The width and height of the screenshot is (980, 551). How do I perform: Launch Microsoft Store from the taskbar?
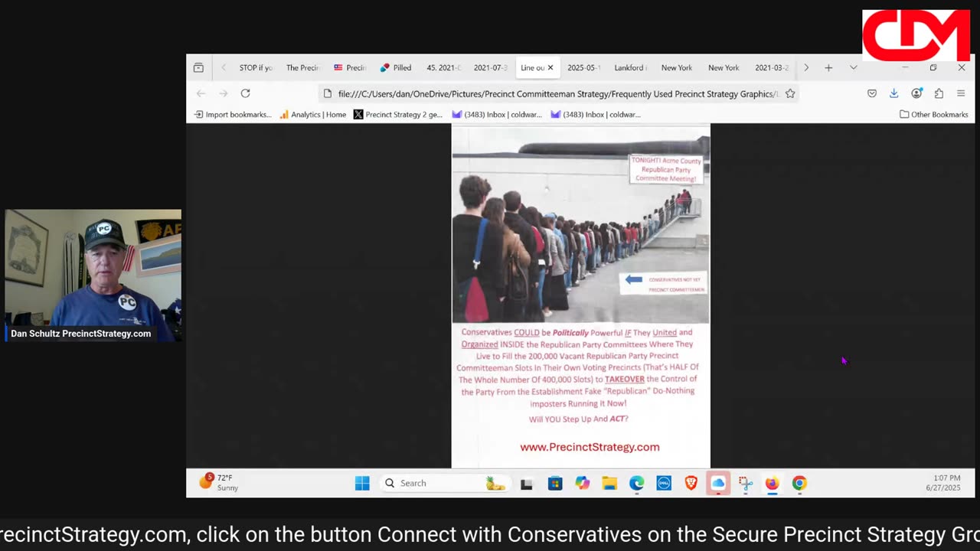click(x=555, y=483)
